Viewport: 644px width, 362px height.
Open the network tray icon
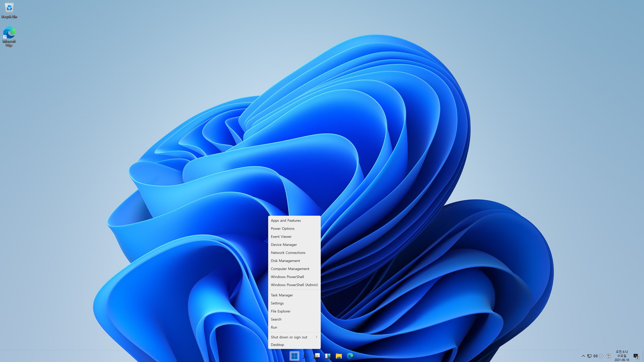589,356
